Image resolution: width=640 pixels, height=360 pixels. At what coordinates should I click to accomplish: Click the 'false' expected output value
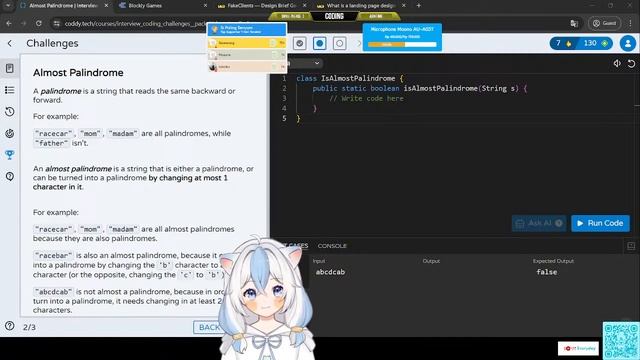pos(547,272)
